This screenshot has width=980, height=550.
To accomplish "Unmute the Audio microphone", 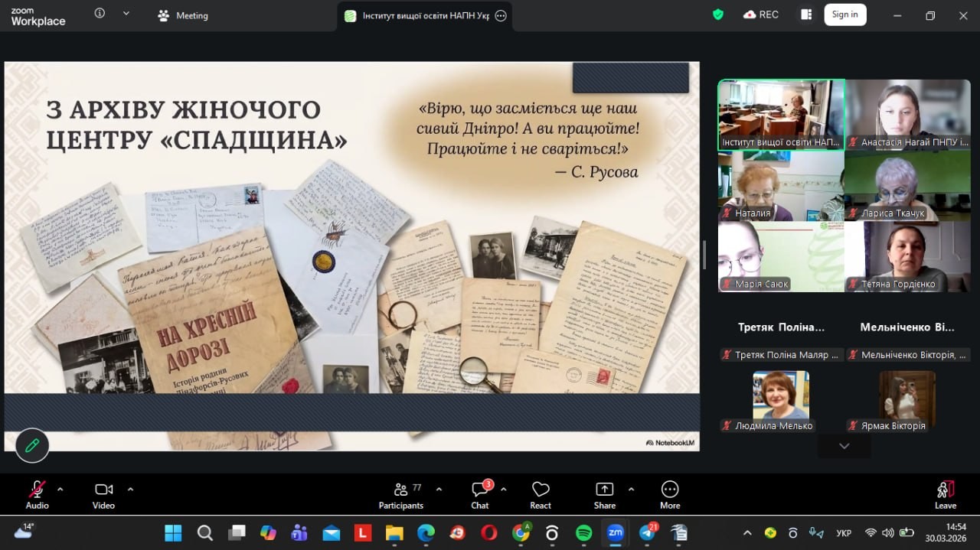I will (37, 494).
